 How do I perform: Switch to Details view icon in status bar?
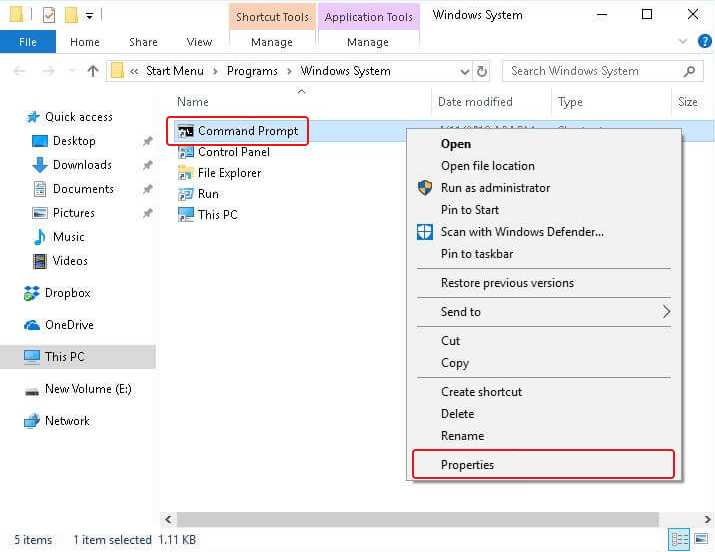point(679,540)
